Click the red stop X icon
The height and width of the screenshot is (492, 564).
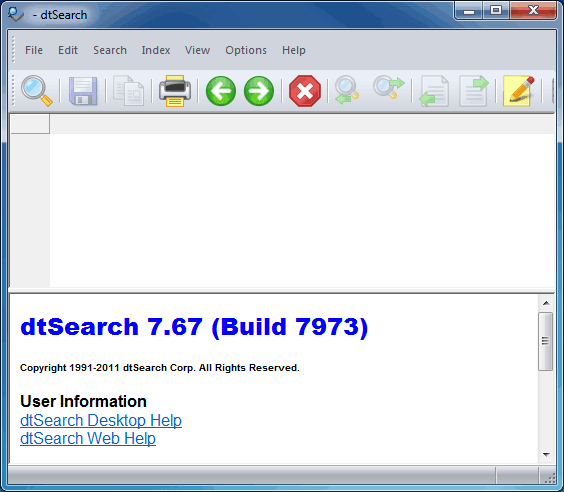[x=305, y=91]
